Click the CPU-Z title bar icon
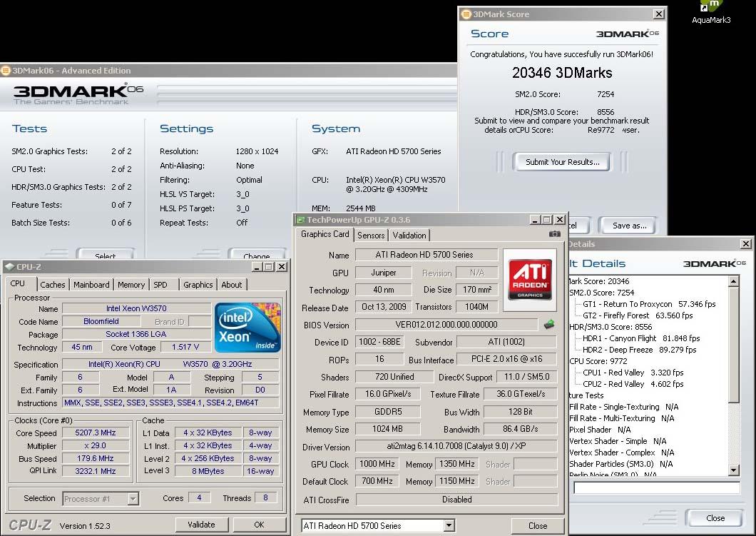The height and width of the screenshot is (536, 756). click(9, 267)
